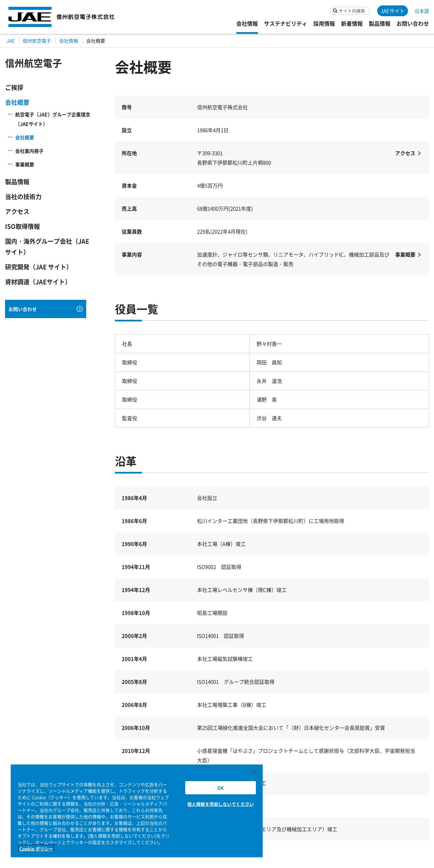Click employee count 229名(2022年4月現在)

(x=222, y=232)
